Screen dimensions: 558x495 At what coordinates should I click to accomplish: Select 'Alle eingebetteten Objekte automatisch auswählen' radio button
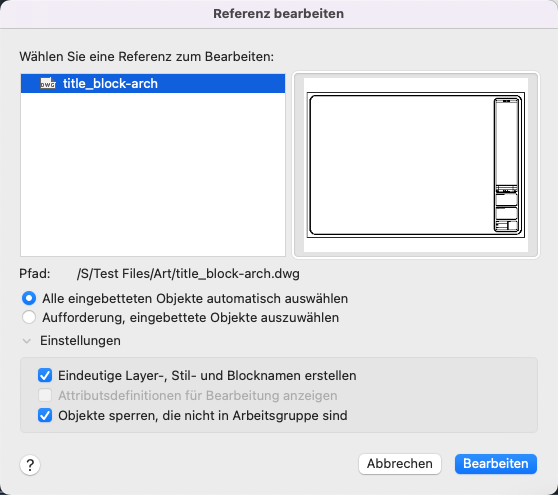[29, 298]
